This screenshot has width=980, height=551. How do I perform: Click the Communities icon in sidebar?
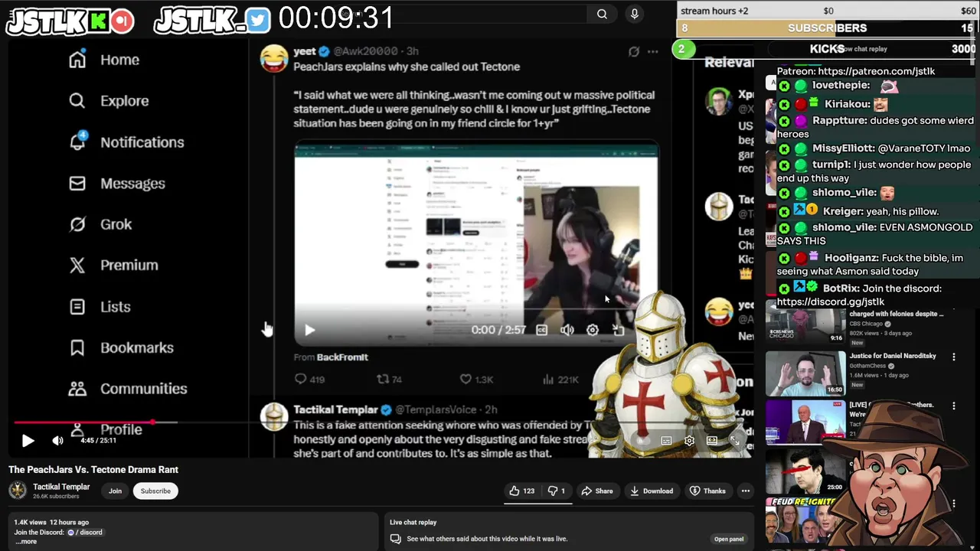77,389
